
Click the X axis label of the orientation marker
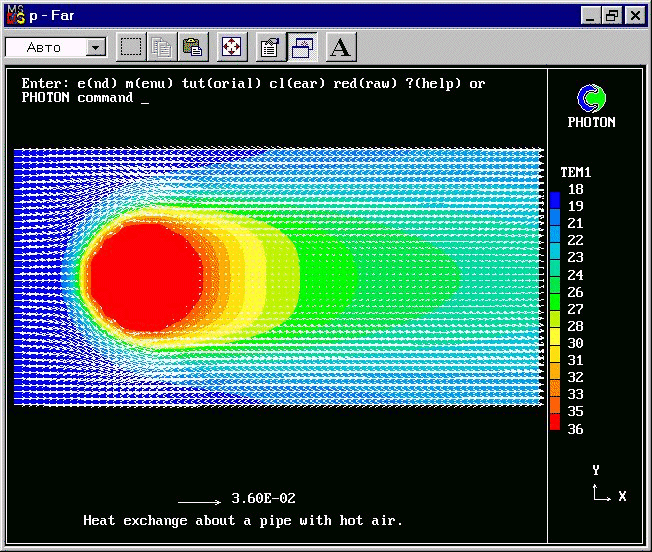(x=622, y=496)
